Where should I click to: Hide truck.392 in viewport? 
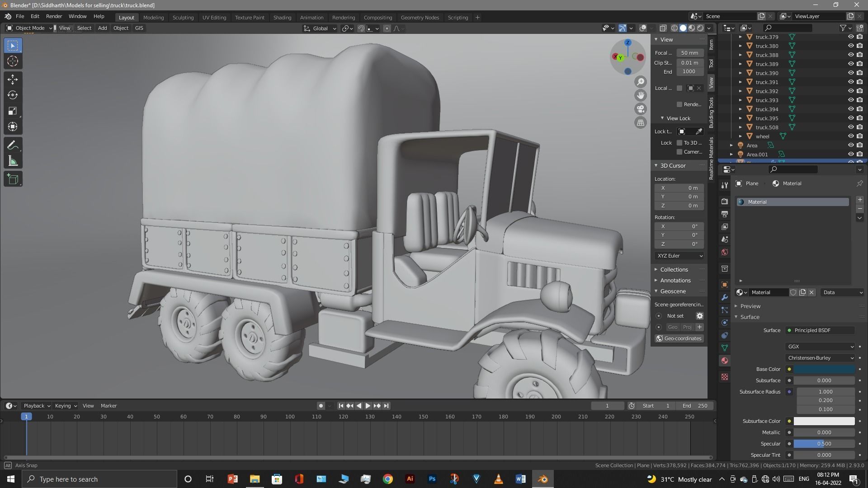[x=850, y=91]
